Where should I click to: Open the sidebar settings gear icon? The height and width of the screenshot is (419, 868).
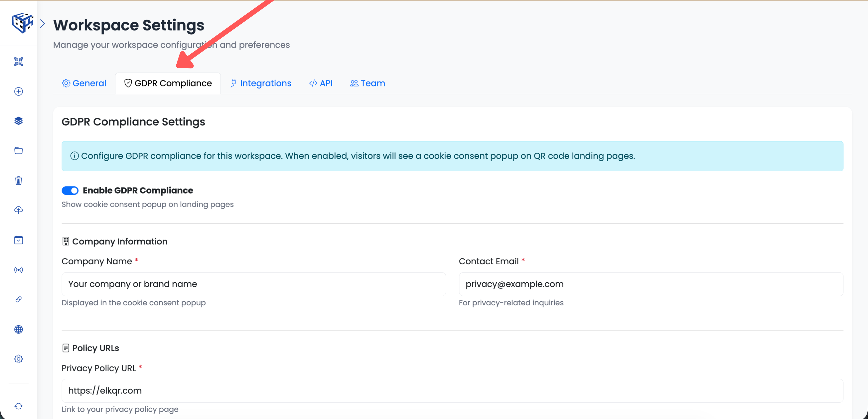click(x=19, y=359)
